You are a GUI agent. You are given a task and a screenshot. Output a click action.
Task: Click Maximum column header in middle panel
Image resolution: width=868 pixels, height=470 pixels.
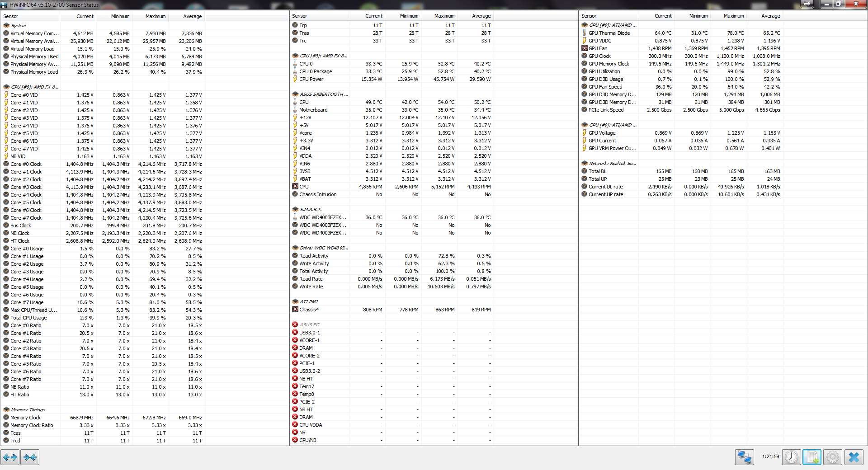[444, 16]
